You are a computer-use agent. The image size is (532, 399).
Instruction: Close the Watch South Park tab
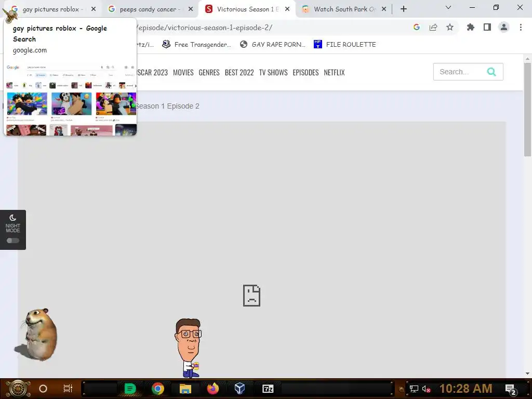pyautogui.click(x=384, y=9)
